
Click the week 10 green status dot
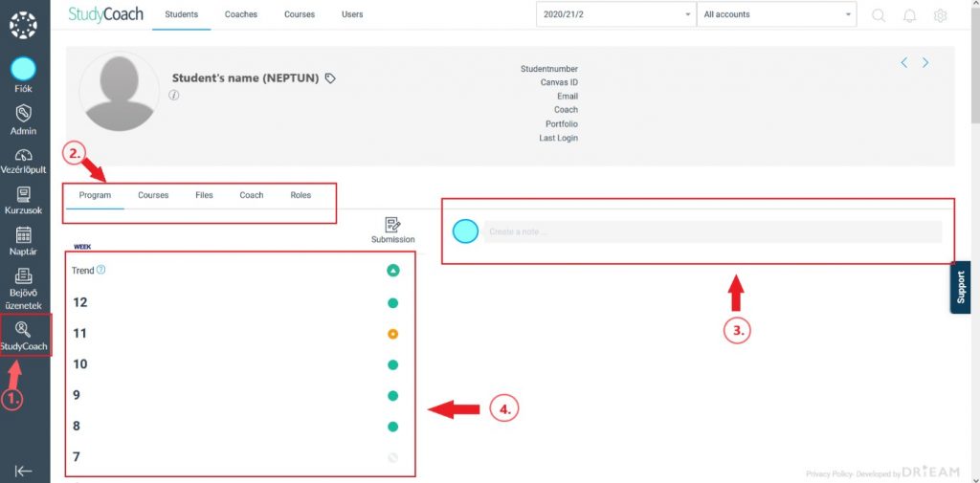[392, 365]
